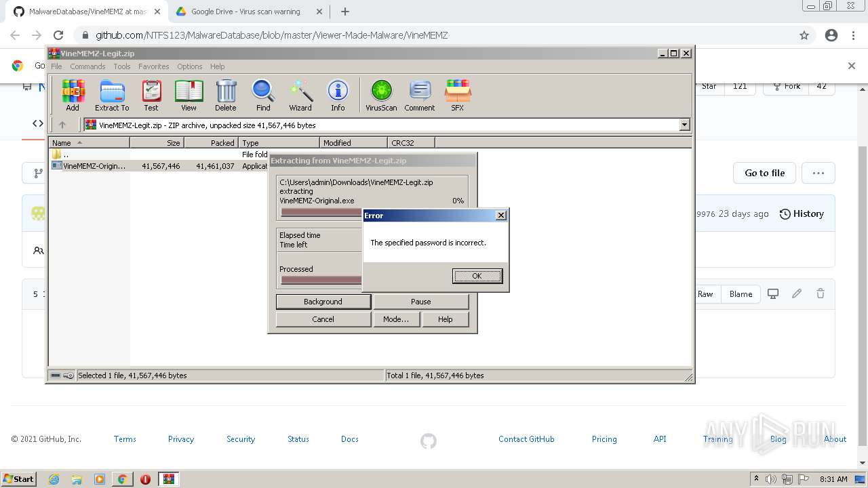Open Chrome profile account icon
Image resolution: width=868 pixels, height=488 pixels.
tap(831, 35)
